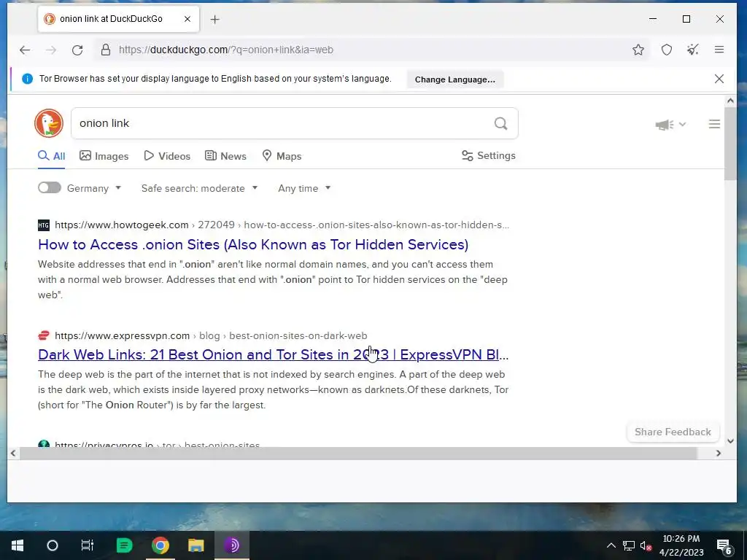Image resolution: width=747 pixels, height=560 pixels.
Task: Click the vertical scrollbar up arrow
Action: 730,101
